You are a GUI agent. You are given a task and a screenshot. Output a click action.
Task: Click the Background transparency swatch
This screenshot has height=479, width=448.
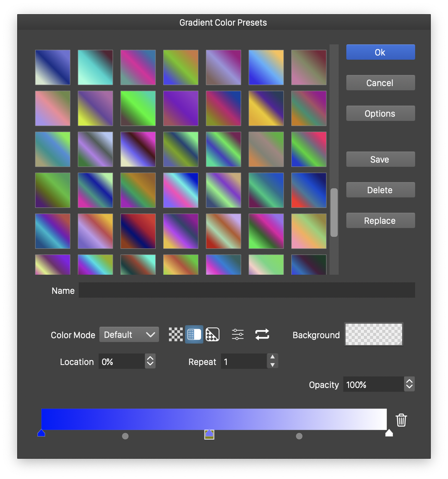click(x=374, y=334)
